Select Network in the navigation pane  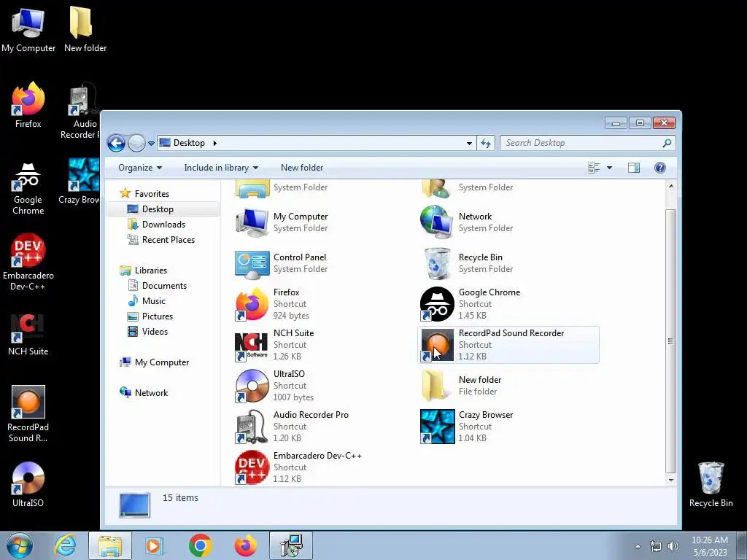pyautogui.click(x=151, y=393)
